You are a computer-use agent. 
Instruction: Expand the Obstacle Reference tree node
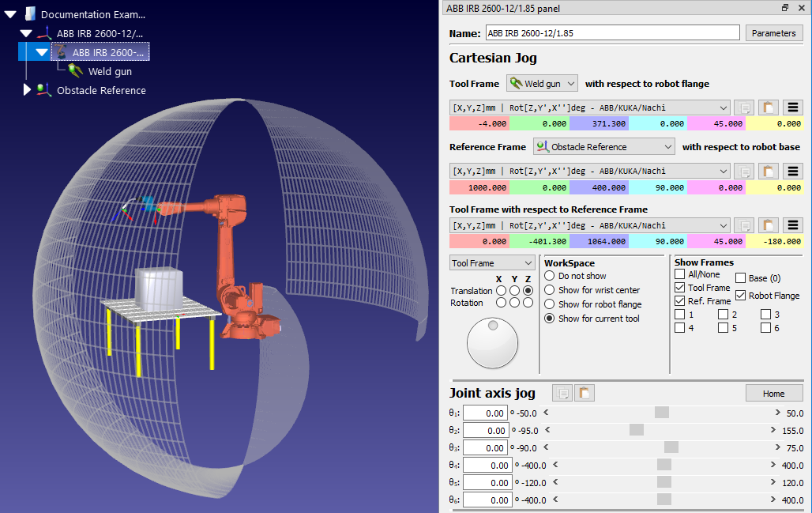point(27,90)
